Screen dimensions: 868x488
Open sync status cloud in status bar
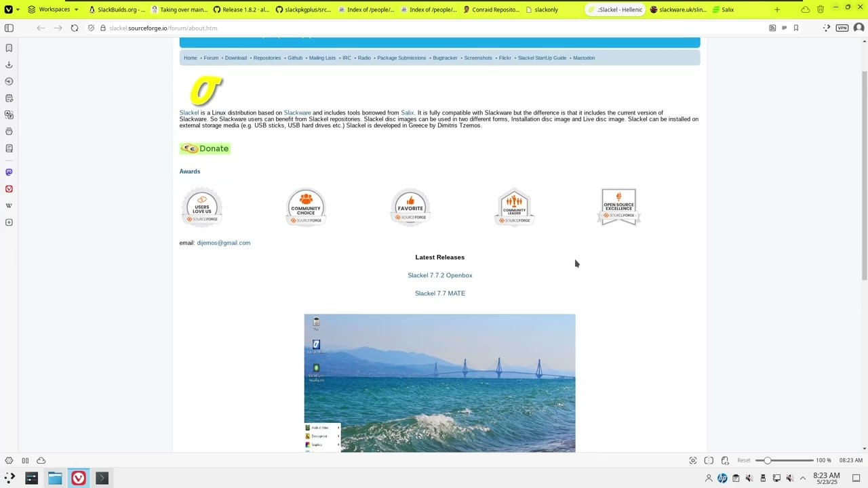coord(41,460)
